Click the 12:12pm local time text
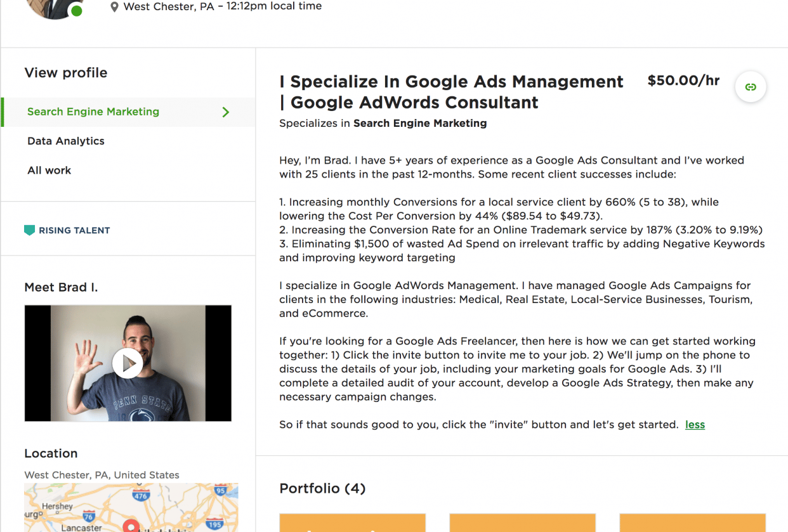 (x=274, y=6)
